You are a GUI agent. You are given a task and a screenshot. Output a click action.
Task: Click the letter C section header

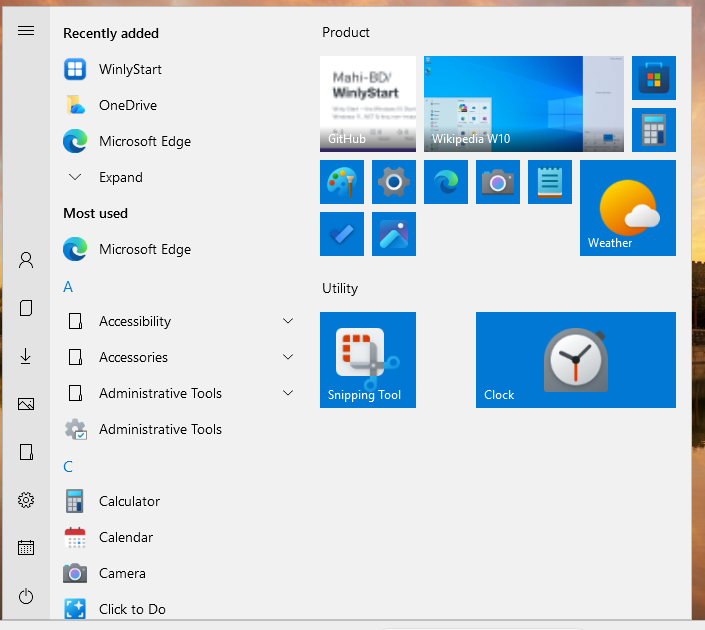68,467
